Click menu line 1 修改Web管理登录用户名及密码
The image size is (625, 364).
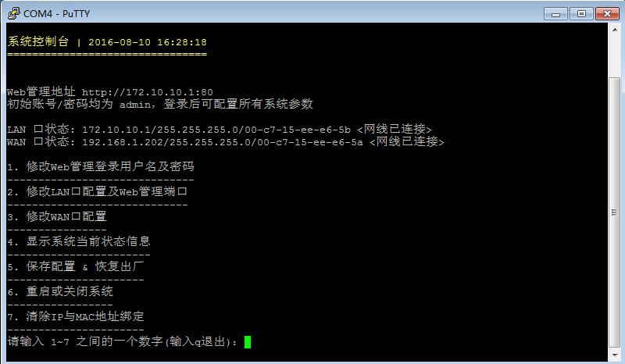(101, 166)
